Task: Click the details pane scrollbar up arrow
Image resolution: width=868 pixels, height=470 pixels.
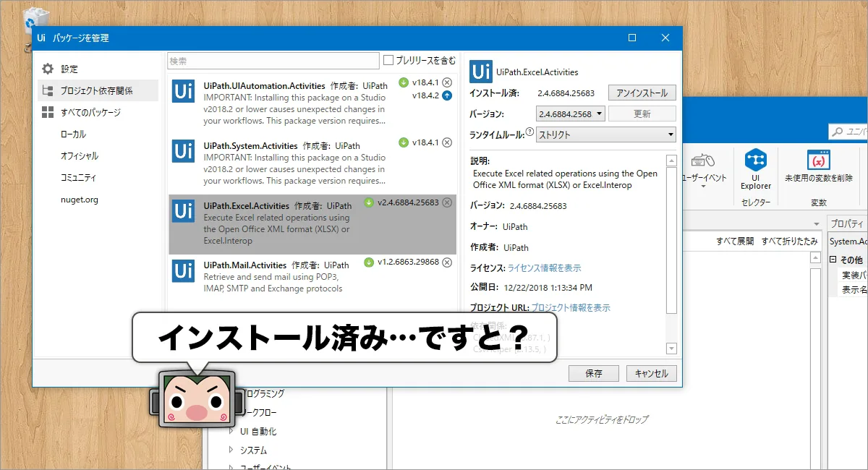Action: coord(671,161)
